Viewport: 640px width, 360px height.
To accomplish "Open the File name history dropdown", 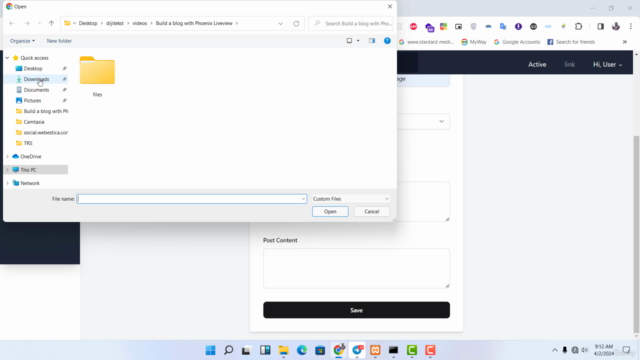I will [303, 199].
